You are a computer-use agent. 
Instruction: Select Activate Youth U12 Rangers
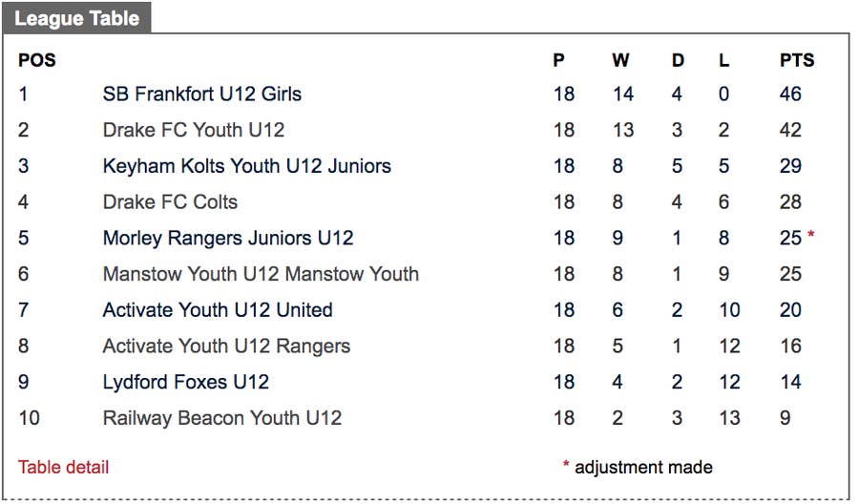click(x=226, y=346)
